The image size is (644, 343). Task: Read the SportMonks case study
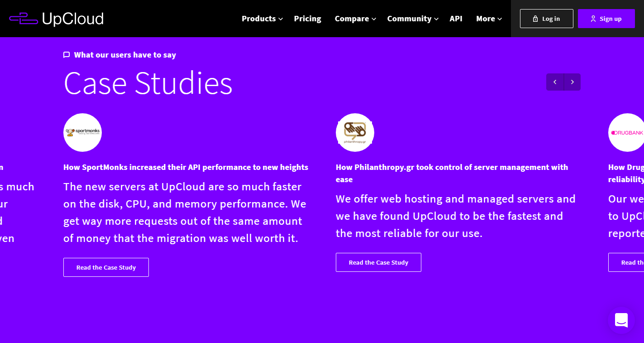(x=106, y=267)
